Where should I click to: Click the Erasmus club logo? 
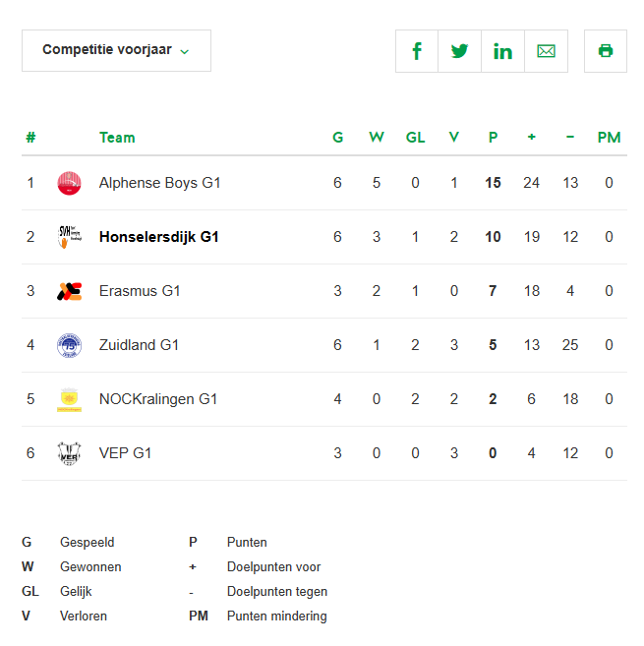click(69, 291)
